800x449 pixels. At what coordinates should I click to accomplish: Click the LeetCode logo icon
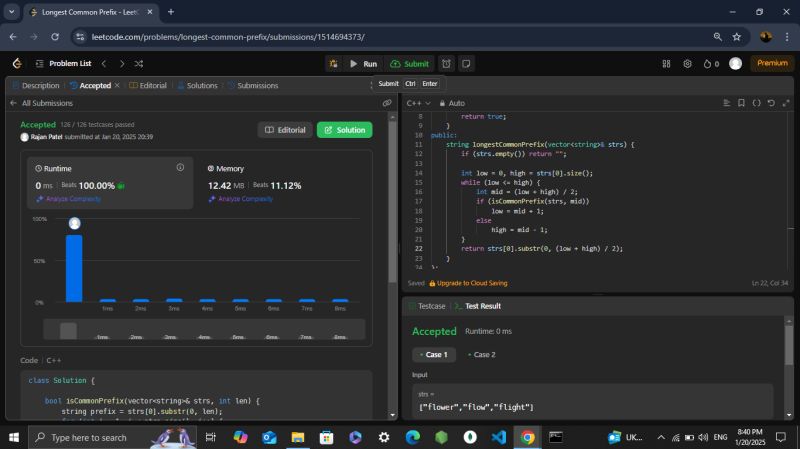point(17,63)
